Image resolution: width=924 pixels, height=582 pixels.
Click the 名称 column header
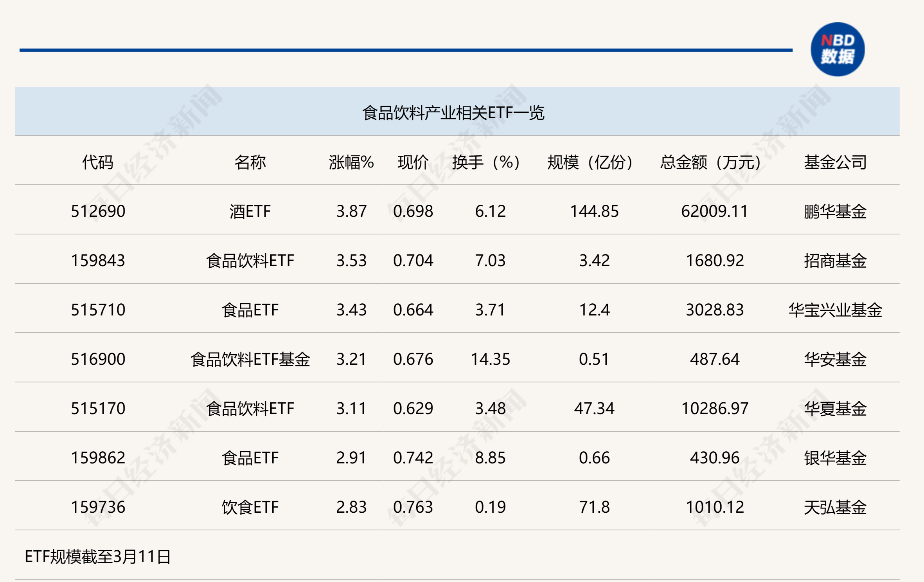[x=250, y=162]
